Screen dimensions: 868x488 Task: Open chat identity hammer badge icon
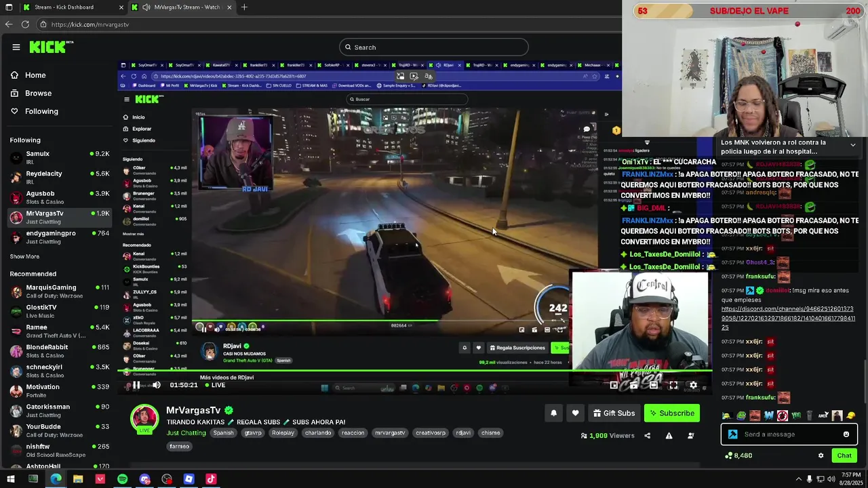click(x=732, y=434)
